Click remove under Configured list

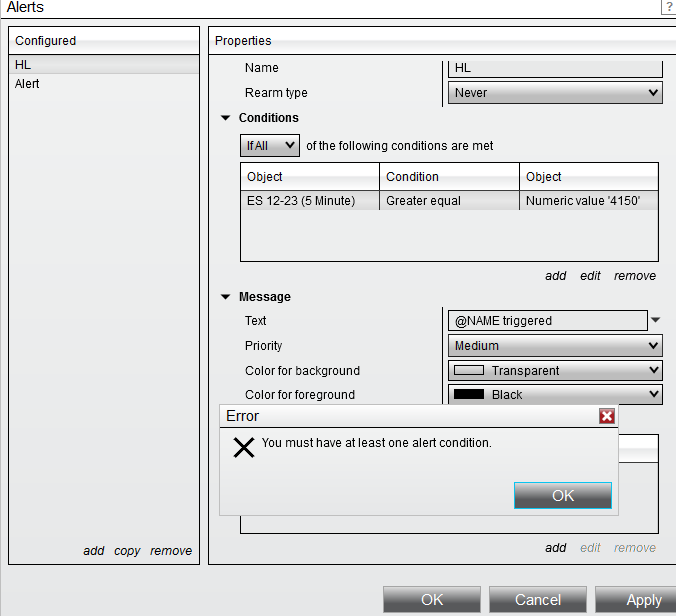tap(171, 550)
